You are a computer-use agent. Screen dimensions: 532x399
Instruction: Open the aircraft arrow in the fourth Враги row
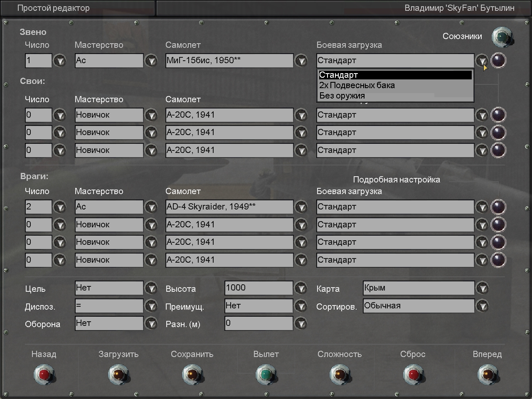(x=301, y=260)
